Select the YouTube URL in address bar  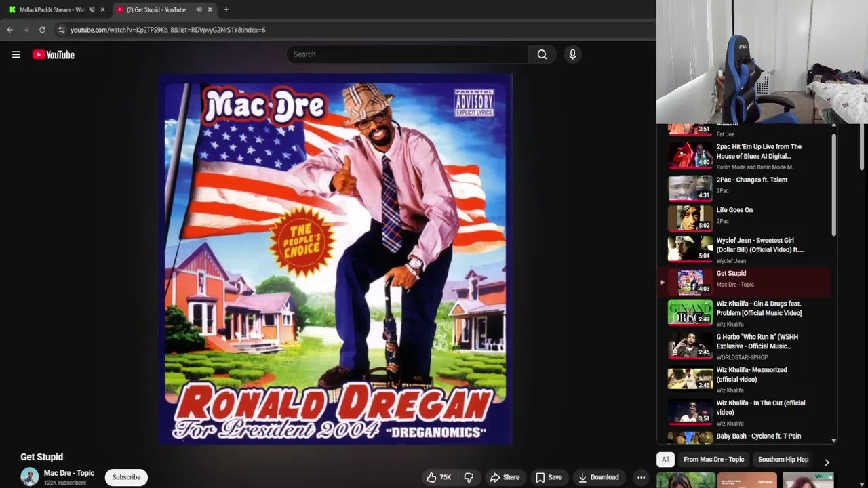(x=168, y=30)
